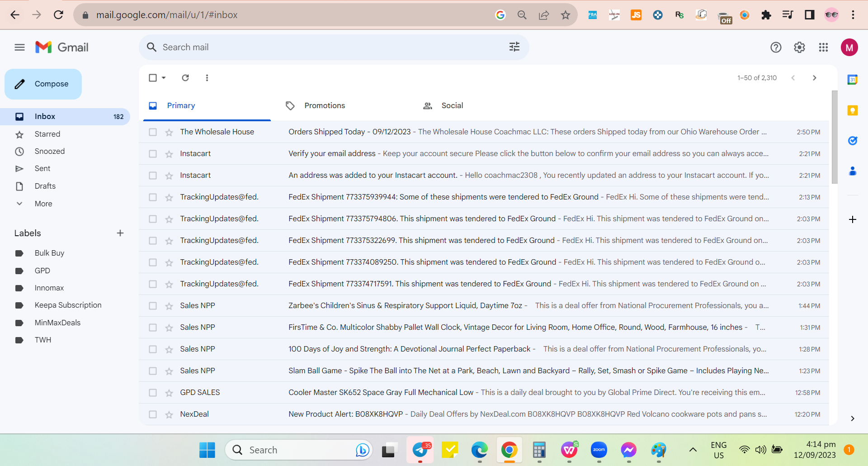Screen dimensions: 868x466
Task: Open Zoom from the taskbar
Action: (599, 450)
